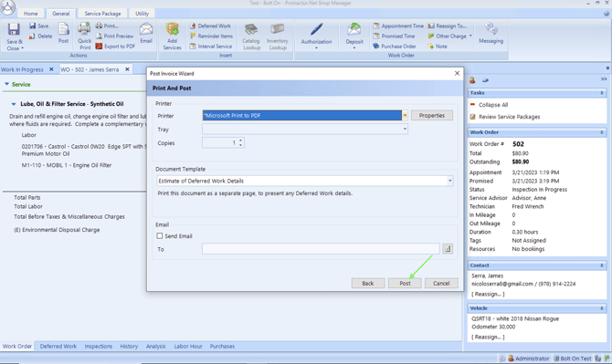Image resolution: width=612 pixels, height=364 pixels.
Task: Click the Cancel button in wizard
Action: [441, 284]
